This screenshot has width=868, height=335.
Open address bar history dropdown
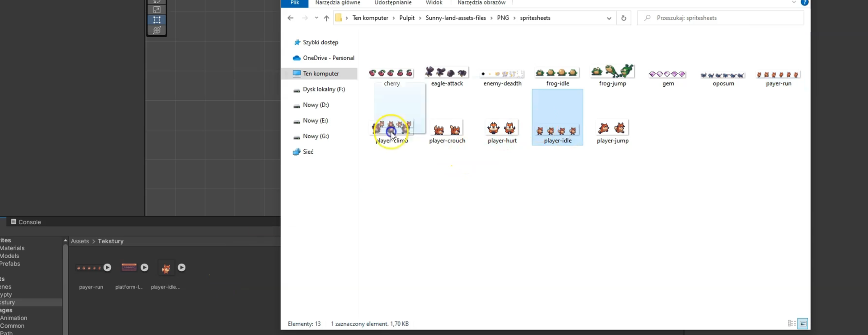coord(609,18)
